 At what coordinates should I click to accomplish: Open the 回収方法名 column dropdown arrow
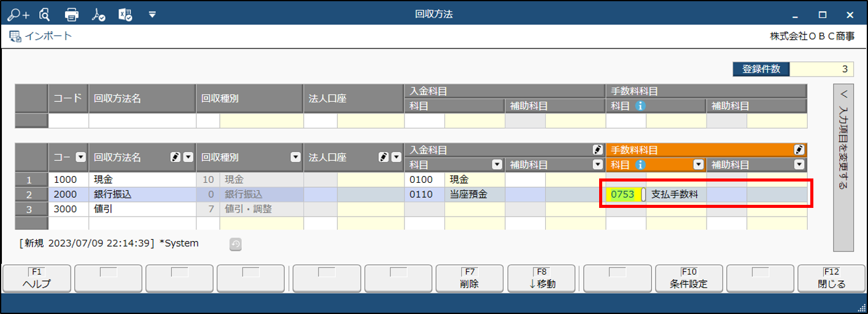pos(188,158)
